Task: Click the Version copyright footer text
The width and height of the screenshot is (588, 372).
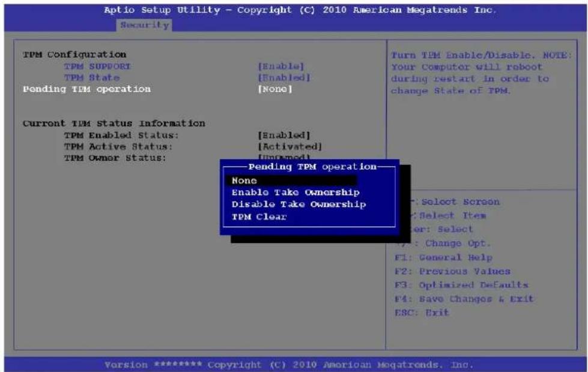Action: point(289,365)
